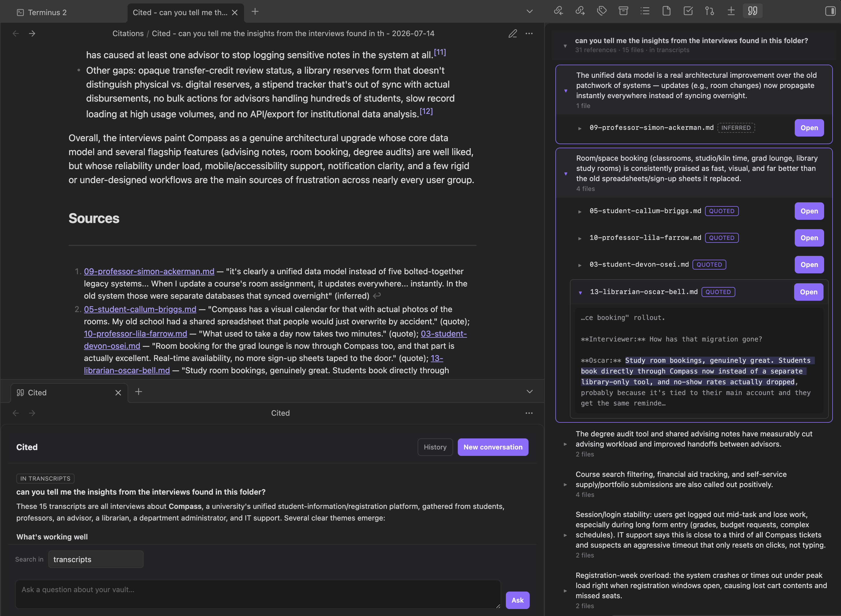Click the IN TRANSCRIPTS badge
Viewport: 841px width, 616px height.
point(45,478)
